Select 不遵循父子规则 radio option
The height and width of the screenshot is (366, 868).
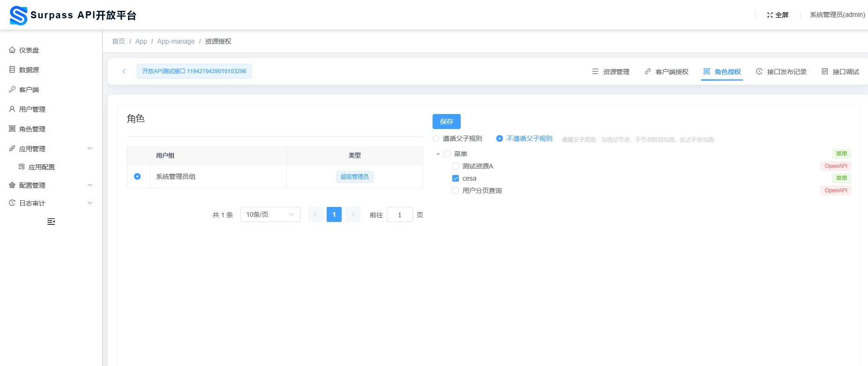(500, 138)
